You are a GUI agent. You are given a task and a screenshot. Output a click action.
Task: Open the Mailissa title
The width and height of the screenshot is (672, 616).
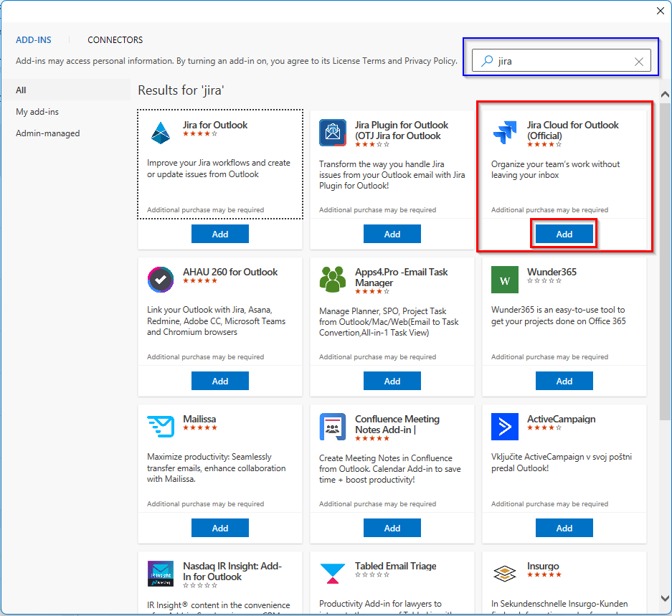[199, 420]
